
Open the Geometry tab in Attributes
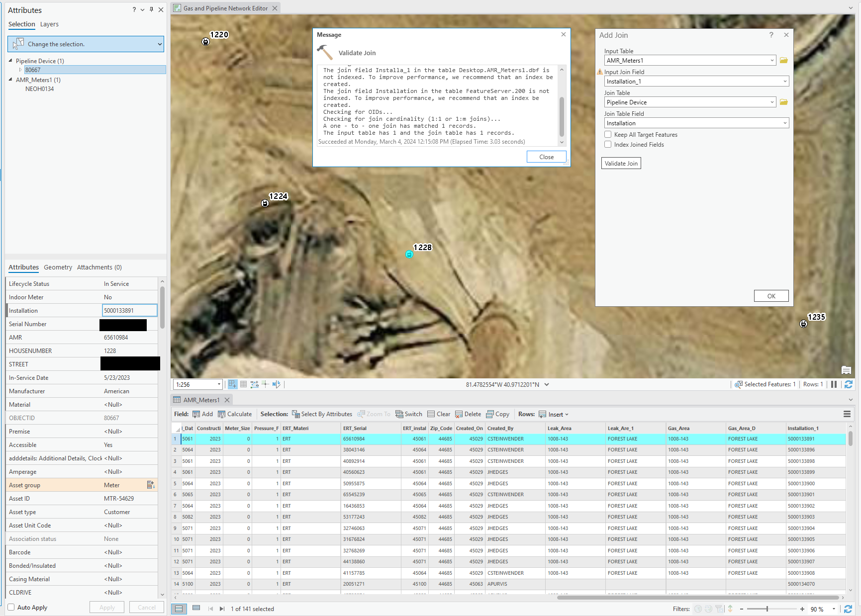coord(58,267)
